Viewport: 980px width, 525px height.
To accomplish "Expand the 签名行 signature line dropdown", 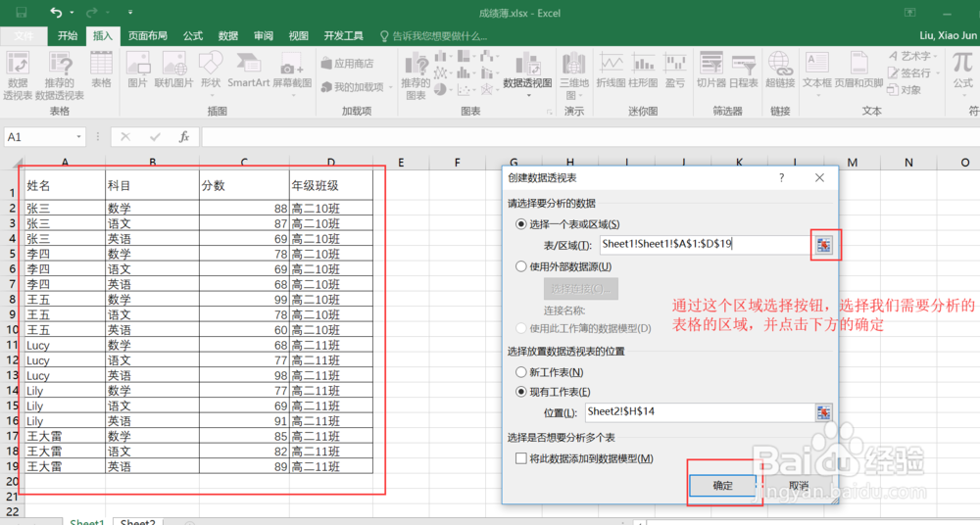I will pos(938,73).
